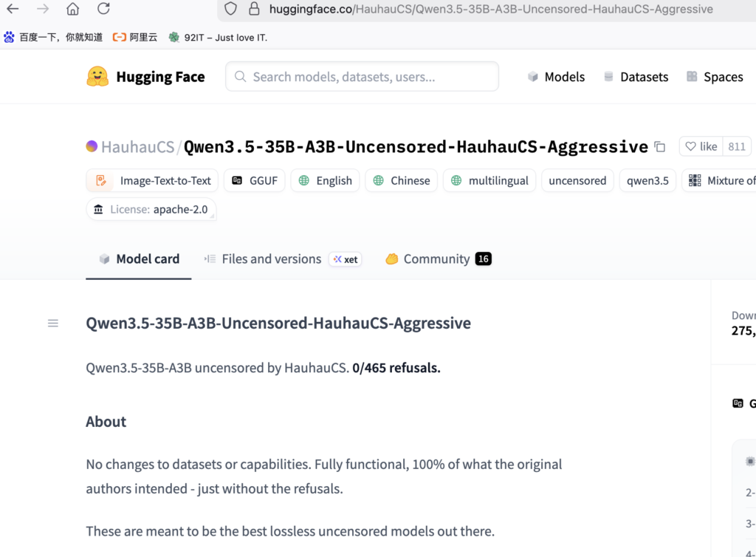Click the browser reload icon
The width and height of the screenshot is (756, 557).
[x=103, y=9]
